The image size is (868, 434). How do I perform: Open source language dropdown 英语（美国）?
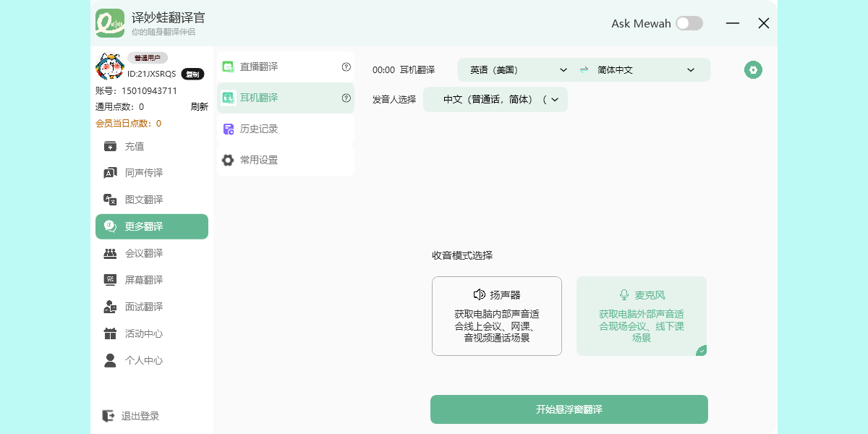click(518, 70)
